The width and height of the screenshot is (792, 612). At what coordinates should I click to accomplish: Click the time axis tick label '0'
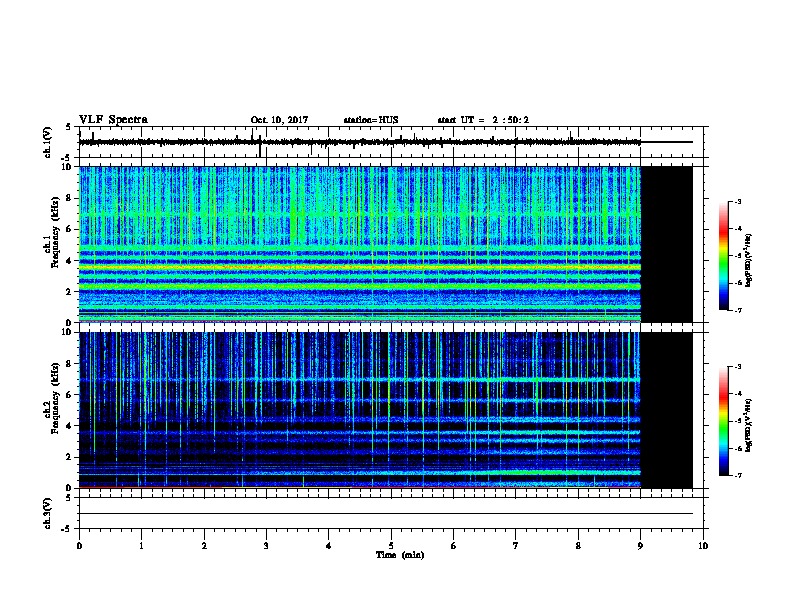pos(79,545)
